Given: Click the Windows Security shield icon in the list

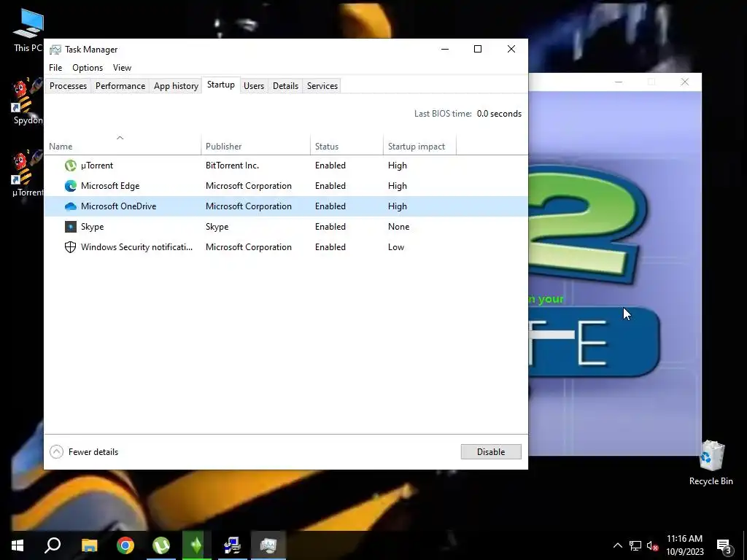Looking at the screenshot, I should [71, 247].
